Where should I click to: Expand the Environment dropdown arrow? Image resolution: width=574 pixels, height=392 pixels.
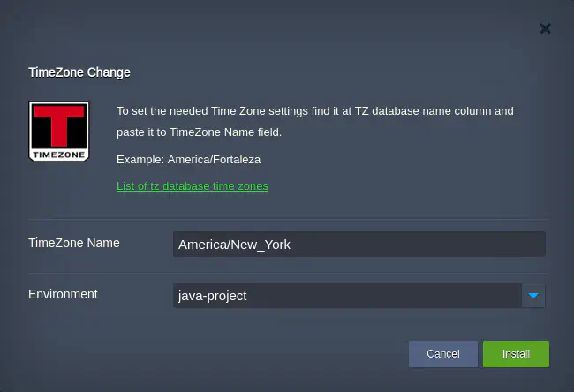[533, 296]
